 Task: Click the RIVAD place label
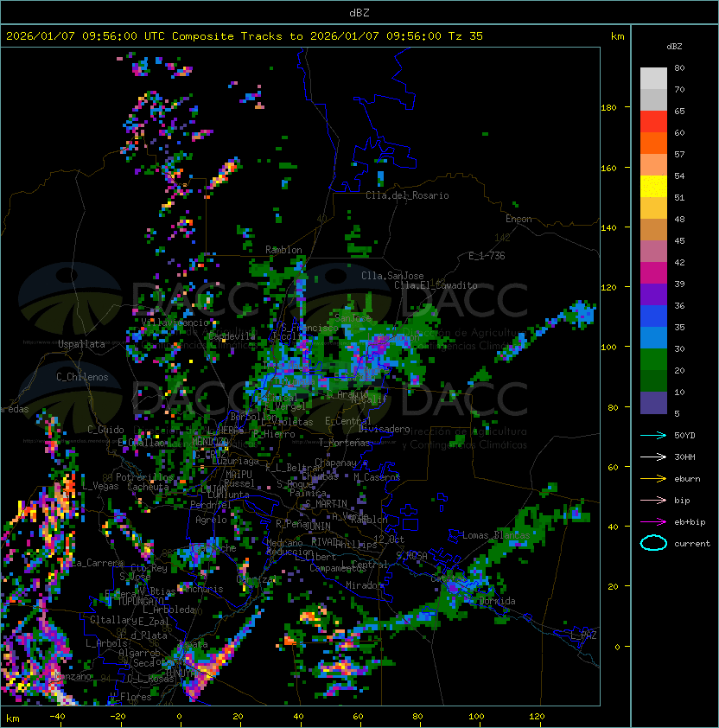click(x=324, y=542)
